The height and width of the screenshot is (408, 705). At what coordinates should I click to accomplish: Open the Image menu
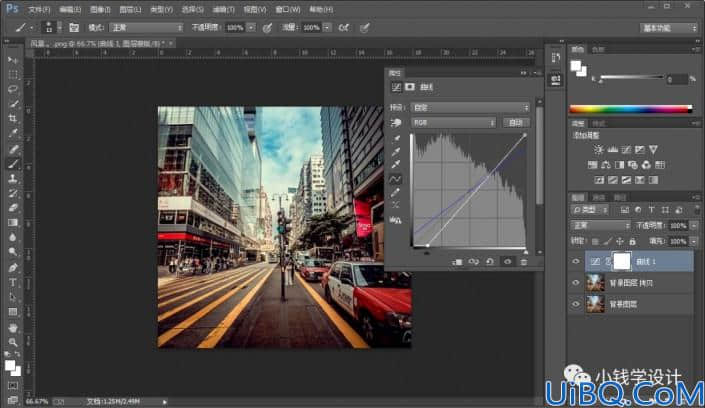tap(100, 9)
